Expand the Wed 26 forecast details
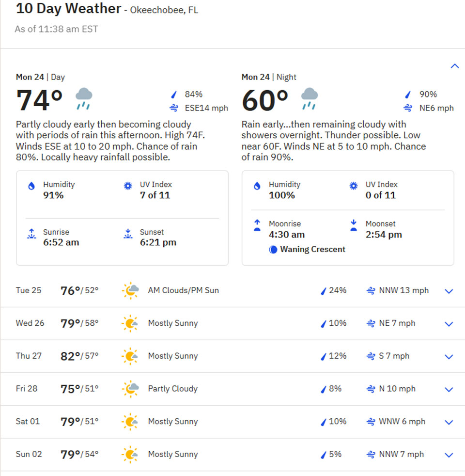This screenshot has height=476, width=465. tap(449, 324)
